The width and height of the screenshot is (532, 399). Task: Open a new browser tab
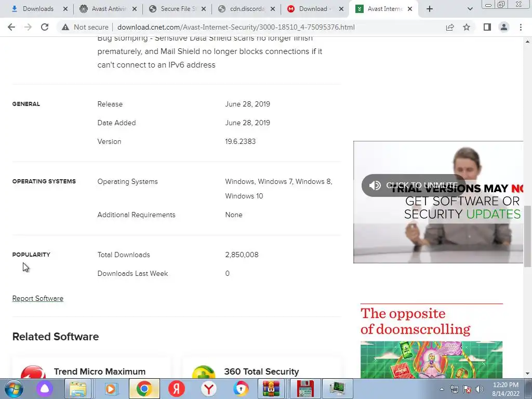[430, 9]
